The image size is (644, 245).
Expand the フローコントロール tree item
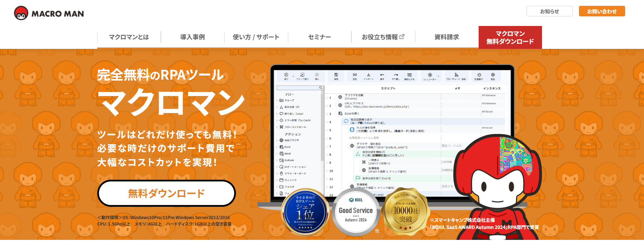click(292, 127)
